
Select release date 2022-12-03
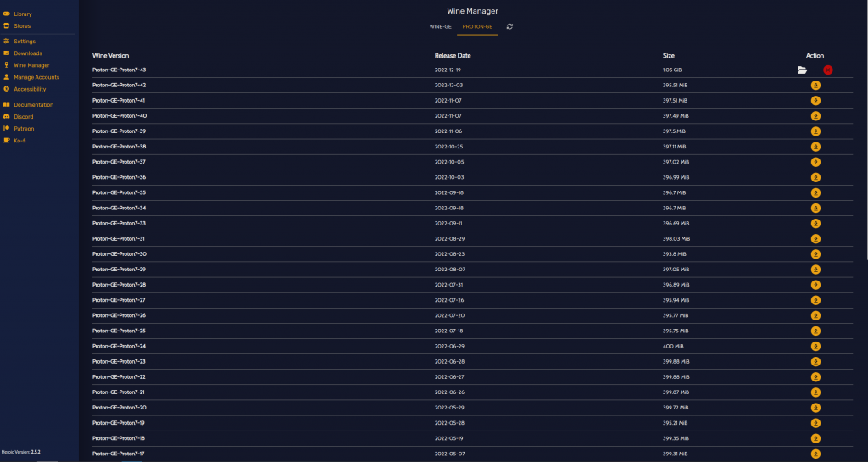(448, 86)
